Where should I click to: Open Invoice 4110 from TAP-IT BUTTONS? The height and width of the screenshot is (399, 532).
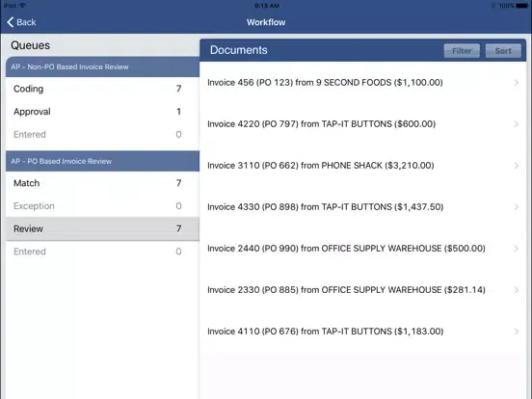tap(363, 332)
